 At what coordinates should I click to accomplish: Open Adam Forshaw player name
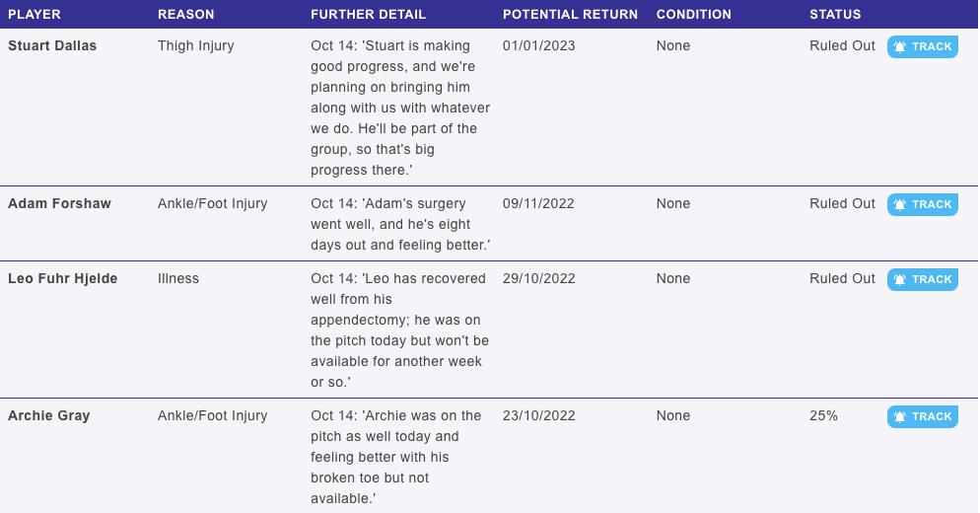(x=59, y=203)
